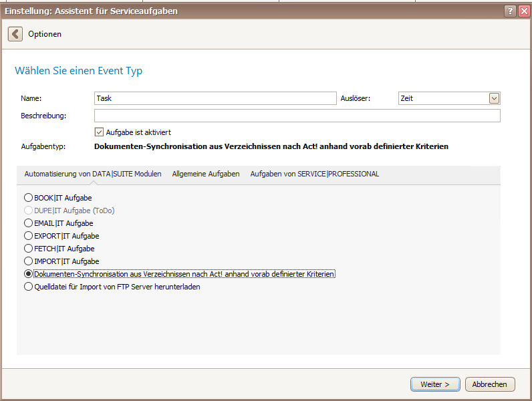
Task: Switch to 'Allgemeine Aufgaben' tab
Action: 206,174
